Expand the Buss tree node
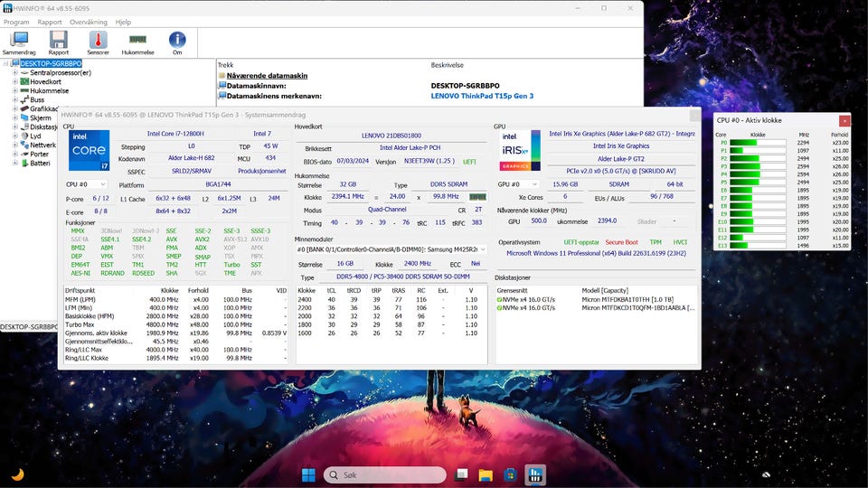The height and width of the screenshot is (488, 868). 15,99
